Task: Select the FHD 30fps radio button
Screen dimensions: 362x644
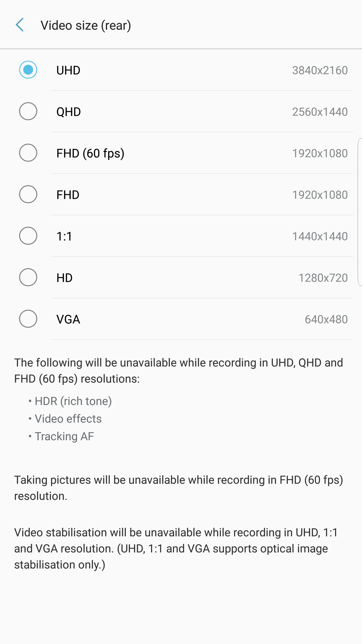Action: (28, 194)
